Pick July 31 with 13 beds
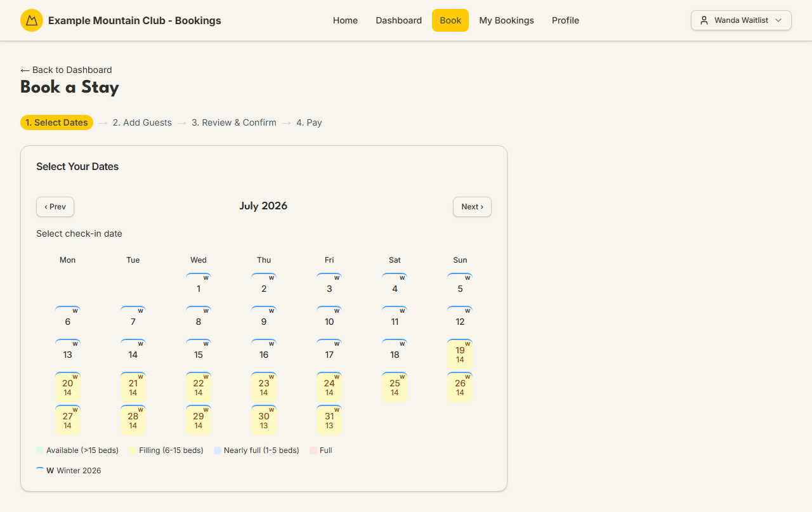The height and width of the screenshot is (512, 812). pyautogui.click(x=329, y=419)
